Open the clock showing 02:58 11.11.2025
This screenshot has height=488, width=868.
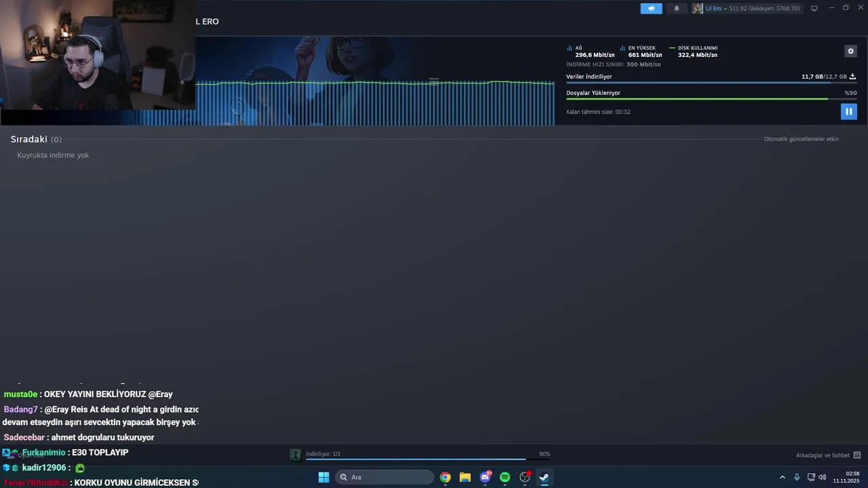tap(846, 477)
